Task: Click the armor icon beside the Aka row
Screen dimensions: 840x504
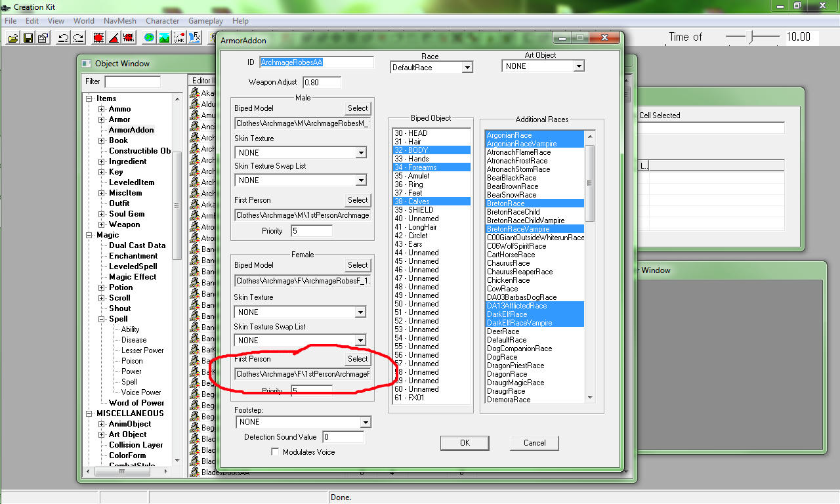Action: click(x=194, y=93)
